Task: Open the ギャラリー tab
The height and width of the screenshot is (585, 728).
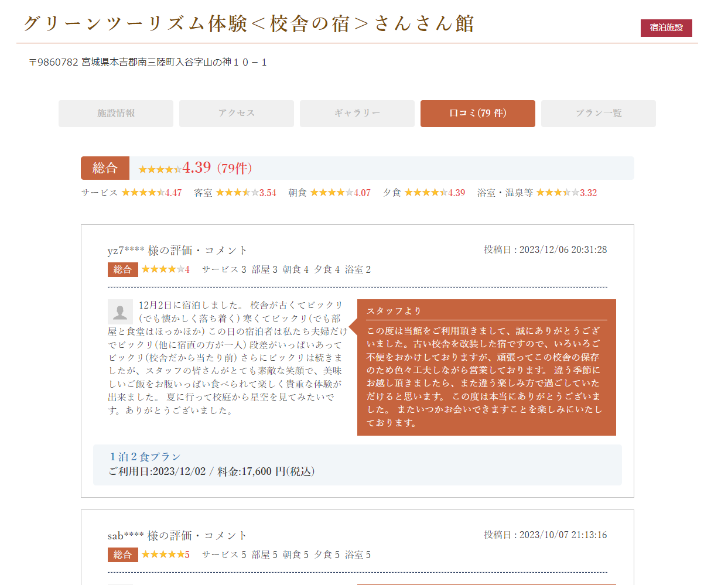Action: (x=357, y=114)
